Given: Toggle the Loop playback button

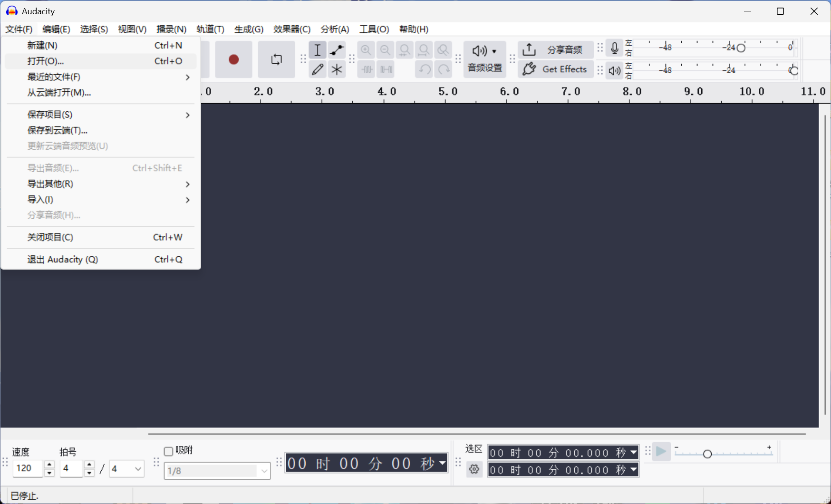Looking at the screenshot, I should coord(276,59).
